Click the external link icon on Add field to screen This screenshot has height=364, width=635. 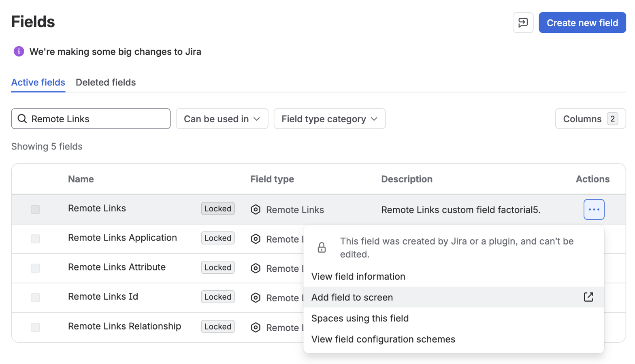click(x=588, y=297)
